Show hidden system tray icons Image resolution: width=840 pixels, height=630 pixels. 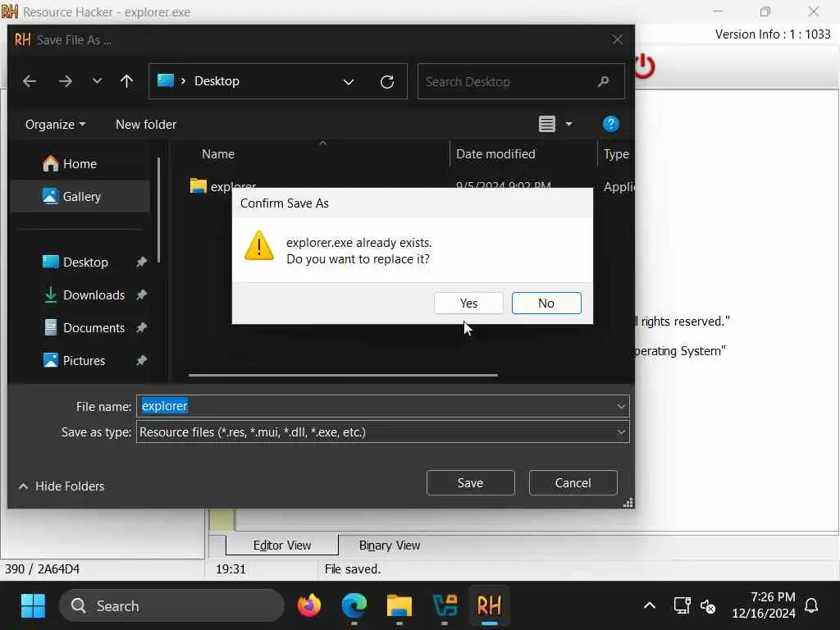650,606
